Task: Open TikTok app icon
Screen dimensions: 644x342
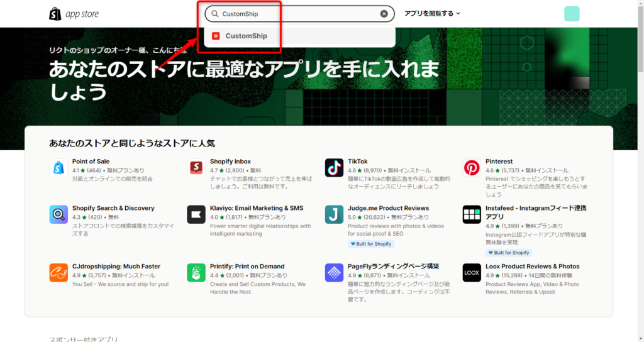Action: tap(334, 167)
